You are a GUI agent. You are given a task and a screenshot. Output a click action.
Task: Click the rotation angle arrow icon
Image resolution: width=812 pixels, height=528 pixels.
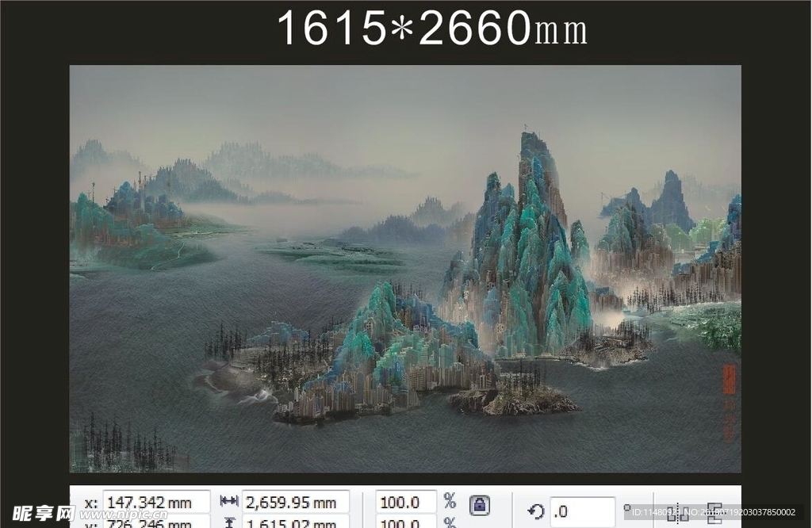pos(536,511)
